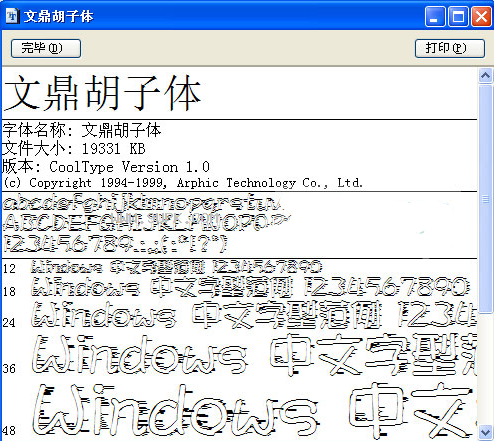The image size is (494, 441).
Task: Click the 1234567890 digits sample line
Action: (115, 244)
